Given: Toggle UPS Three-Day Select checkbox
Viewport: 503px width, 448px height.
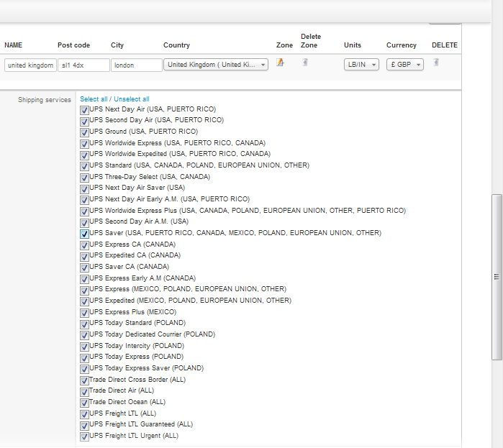Looking at the screenshot, I should click(x=85, y=178).
